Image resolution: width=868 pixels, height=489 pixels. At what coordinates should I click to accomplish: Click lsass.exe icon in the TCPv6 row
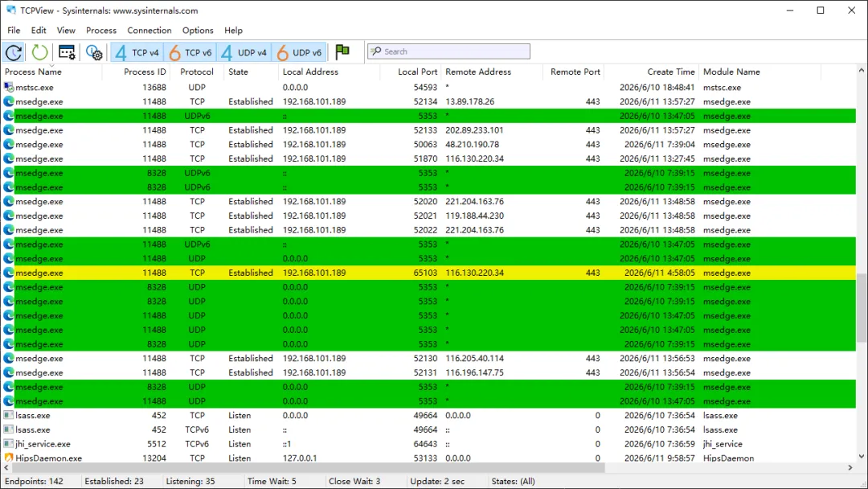coord(8,429)
